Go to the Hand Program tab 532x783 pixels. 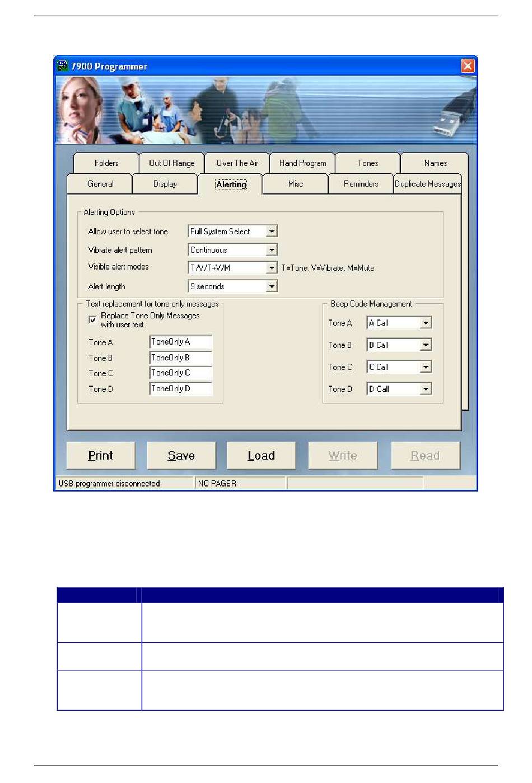pos(303,163)
